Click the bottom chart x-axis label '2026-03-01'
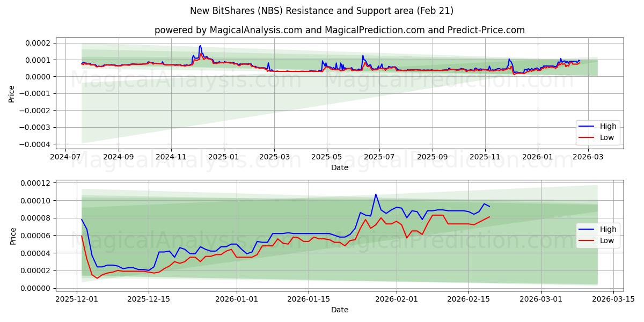Screen dimensions: 644x322 pyautogui.click(x=540, y=299)
